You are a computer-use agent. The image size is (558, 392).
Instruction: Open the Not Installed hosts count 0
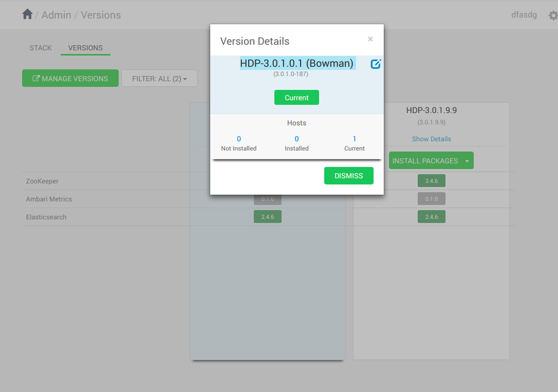(x=239, y=138)
